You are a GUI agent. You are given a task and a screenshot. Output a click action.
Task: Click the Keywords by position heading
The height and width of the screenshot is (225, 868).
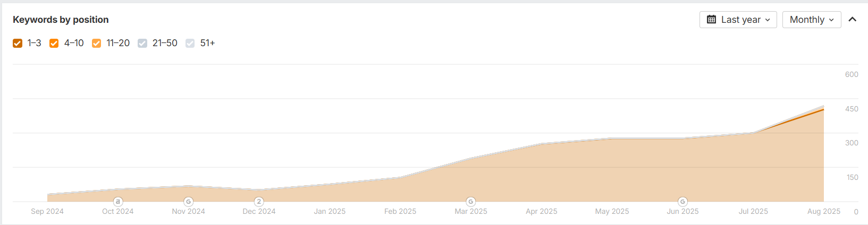[x=61, y=20]
